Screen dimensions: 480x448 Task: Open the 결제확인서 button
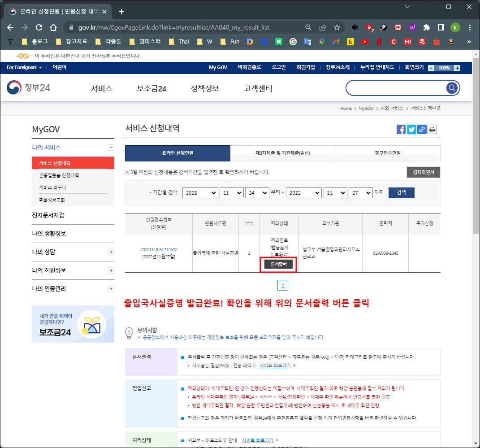point(423,172)
